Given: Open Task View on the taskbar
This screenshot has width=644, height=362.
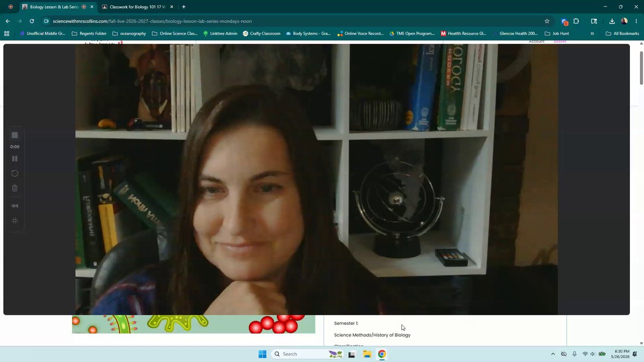Looking at the screenshot, I should click(352, 354).
